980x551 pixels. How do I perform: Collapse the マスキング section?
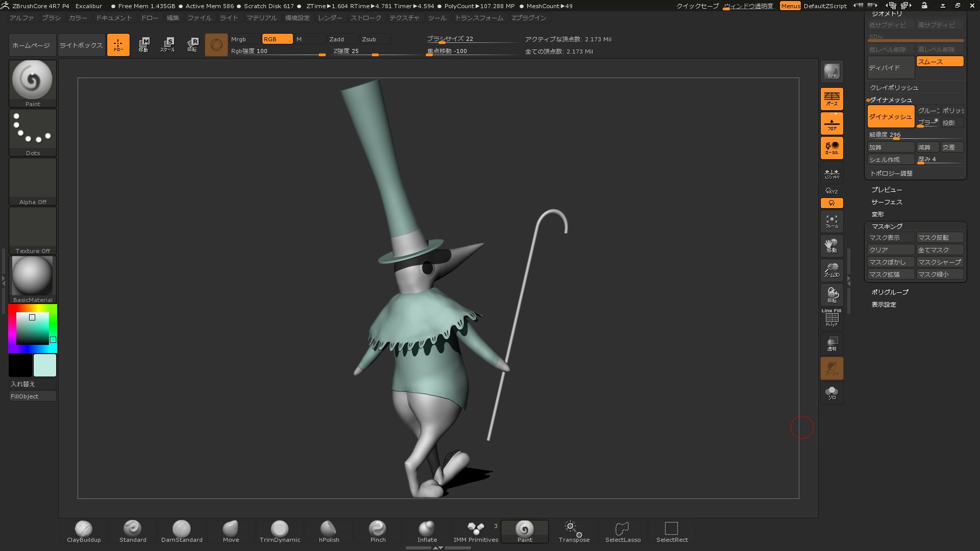pyautogui.click(x=887, y=227)
